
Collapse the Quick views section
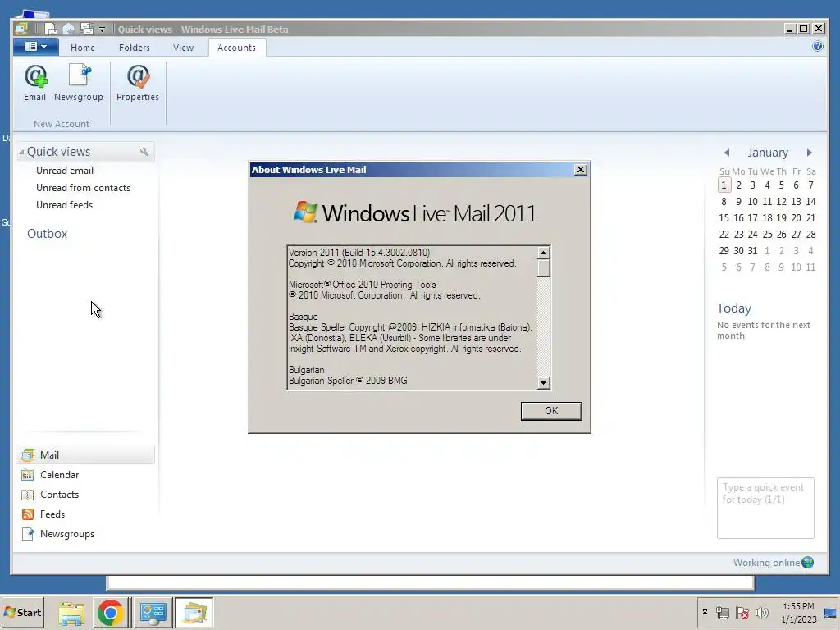point(21,152)
